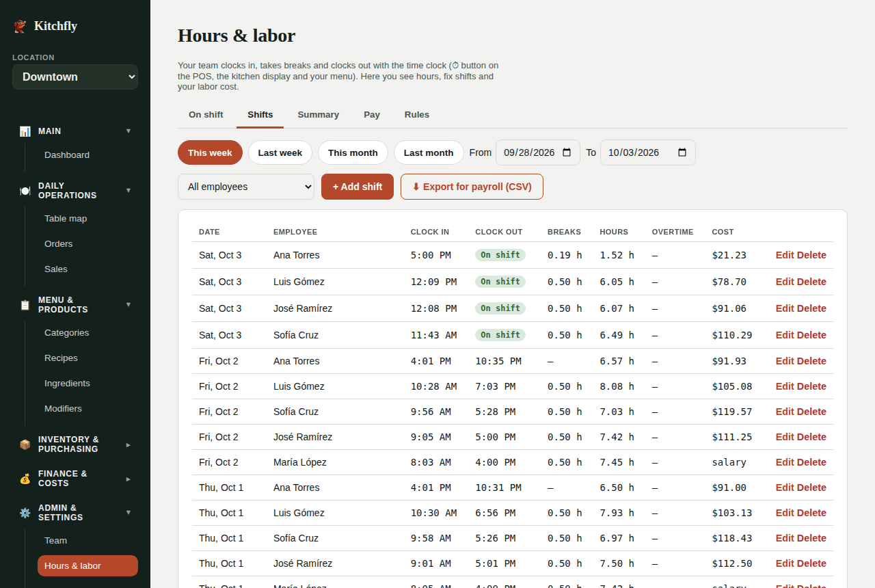
Task: Edit María López's Fri, Oct 2 shift
Action: 785,462
